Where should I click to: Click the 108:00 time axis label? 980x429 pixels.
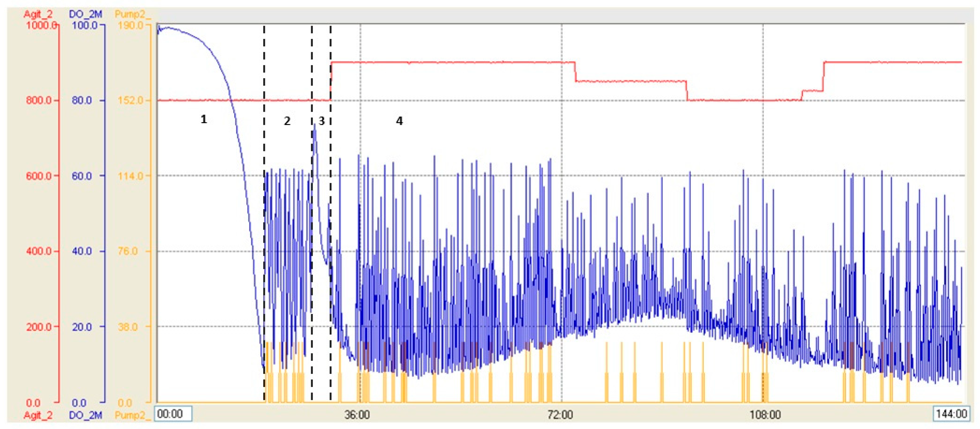pyautogui.click(x=765, y=414)
